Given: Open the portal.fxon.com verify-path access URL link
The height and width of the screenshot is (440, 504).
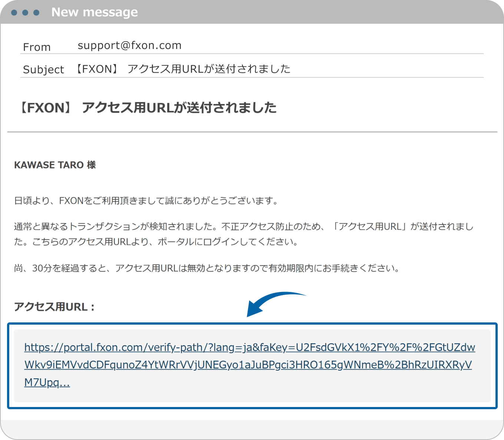Looking at the screenshot, I should pos(250,365).
